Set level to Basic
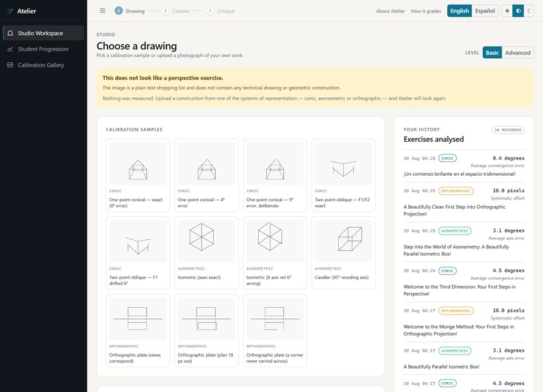The image size is (543, 392). click(492, 53)
